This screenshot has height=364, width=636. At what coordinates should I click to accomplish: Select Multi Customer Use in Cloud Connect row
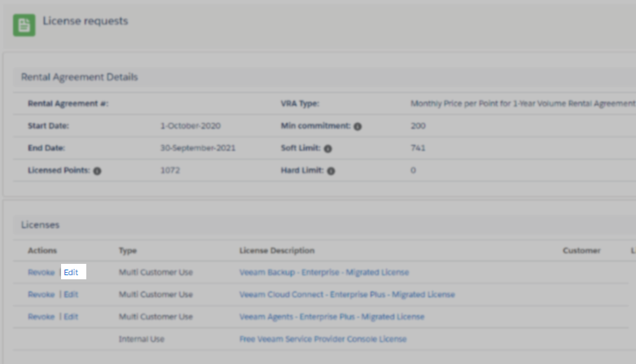tap(156, 295)
